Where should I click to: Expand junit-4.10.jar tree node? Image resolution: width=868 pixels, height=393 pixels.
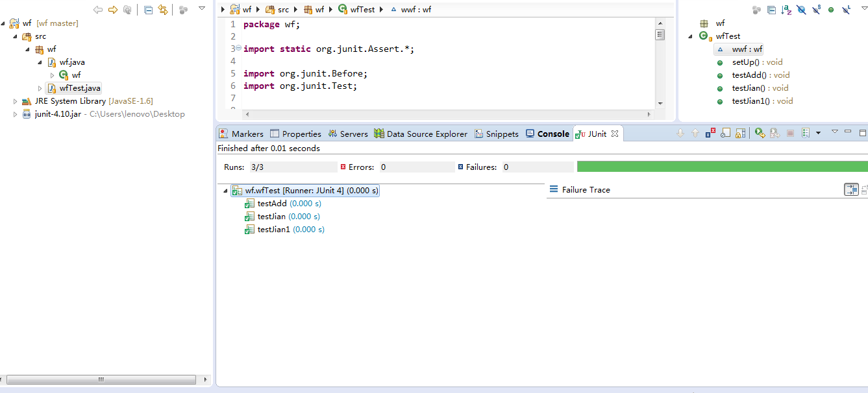pos(15,114)
